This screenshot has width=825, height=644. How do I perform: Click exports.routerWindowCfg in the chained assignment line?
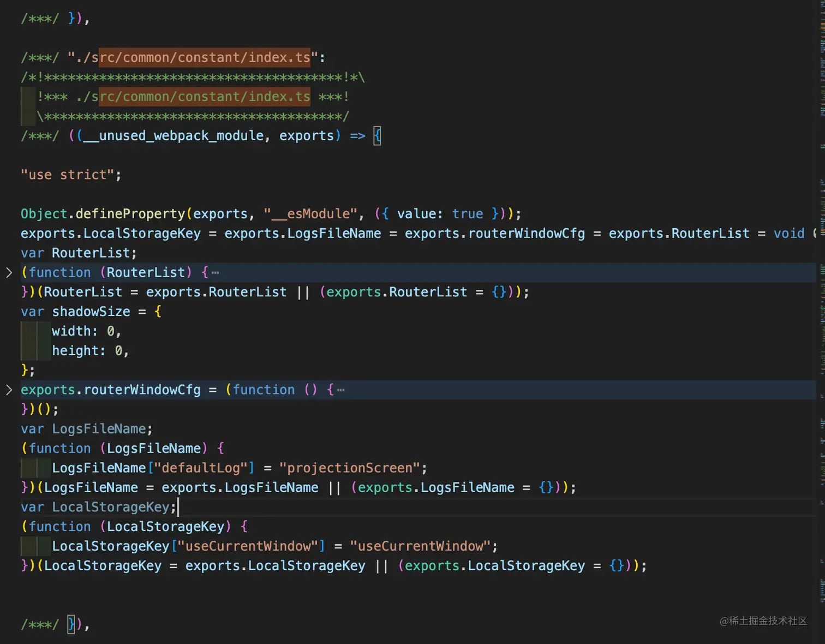click(495, 234)
